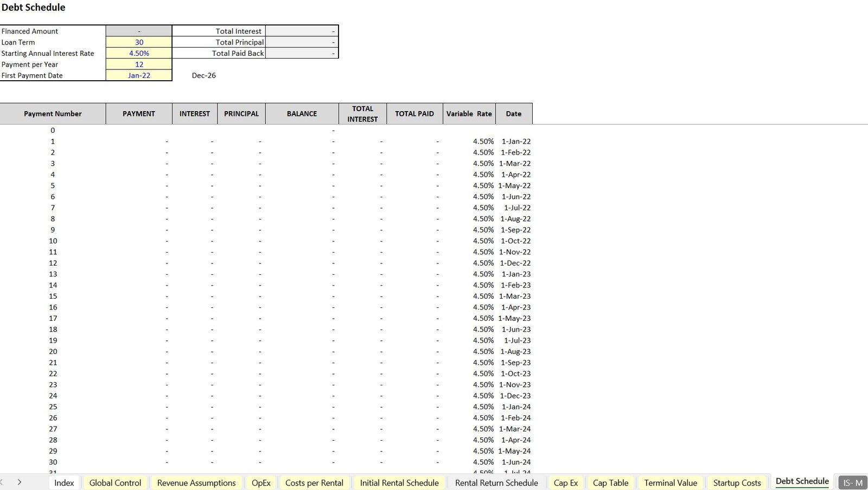Open the Cap Table sheet
This screenshot has width=868, height=490.
coord(610,483)
